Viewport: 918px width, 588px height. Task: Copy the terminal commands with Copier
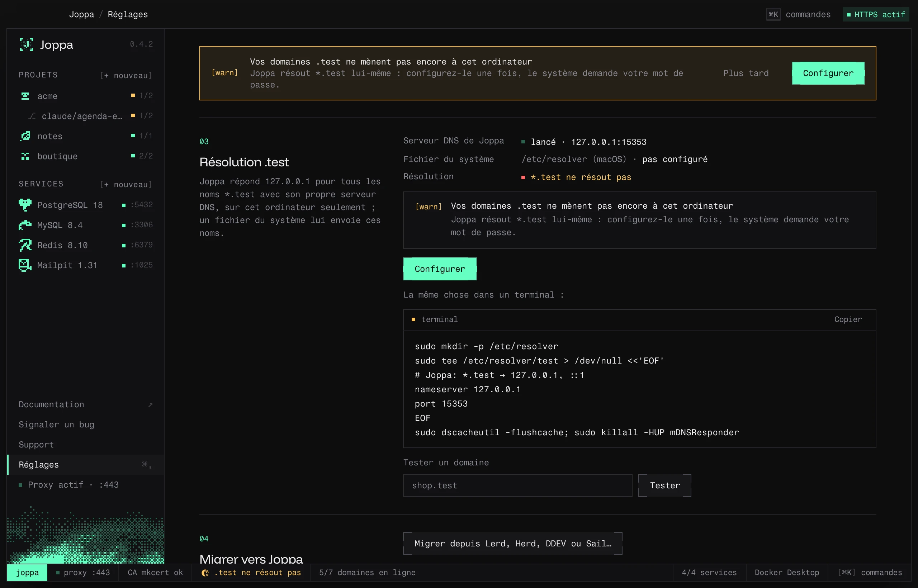(848, 319)
